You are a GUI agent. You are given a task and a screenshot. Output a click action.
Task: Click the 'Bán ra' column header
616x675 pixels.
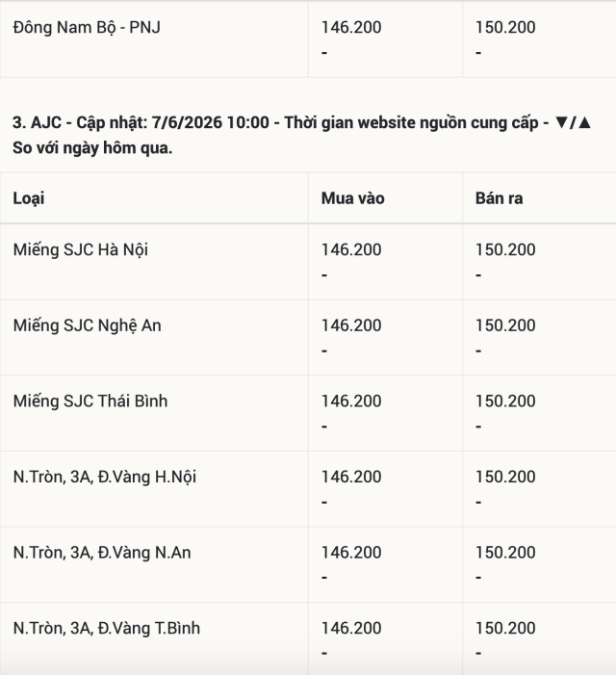(x=499, y=198)
